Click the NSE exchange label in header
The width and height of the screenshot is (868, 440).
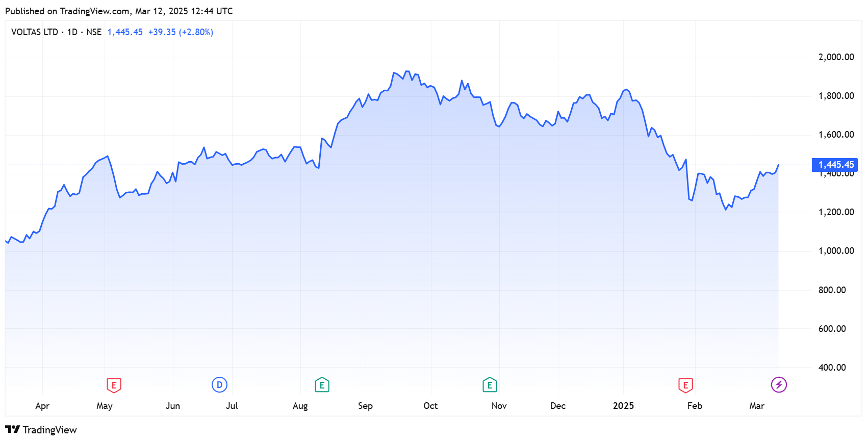click(94, 32)
